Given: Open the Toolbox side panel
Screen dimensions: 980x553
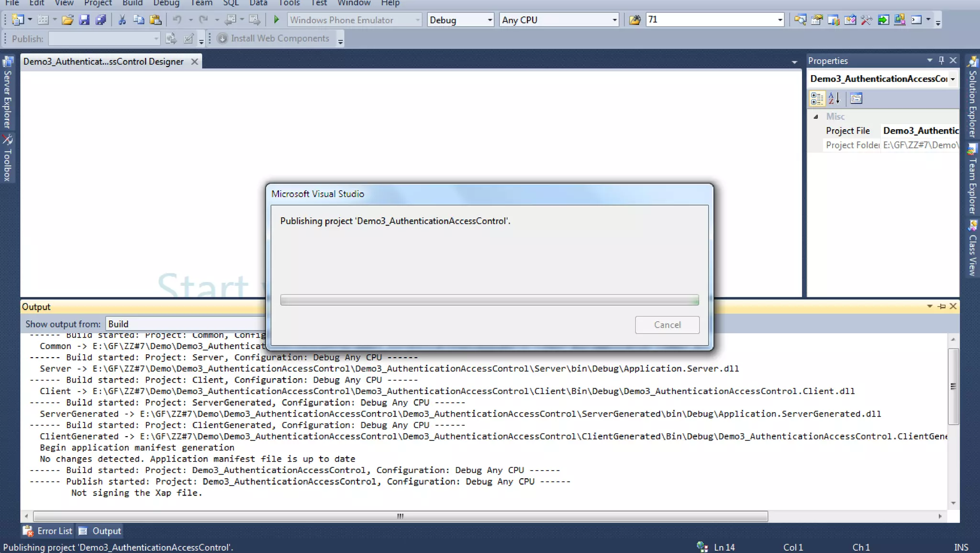Looking at the screenshot, I should coord(7,158).
